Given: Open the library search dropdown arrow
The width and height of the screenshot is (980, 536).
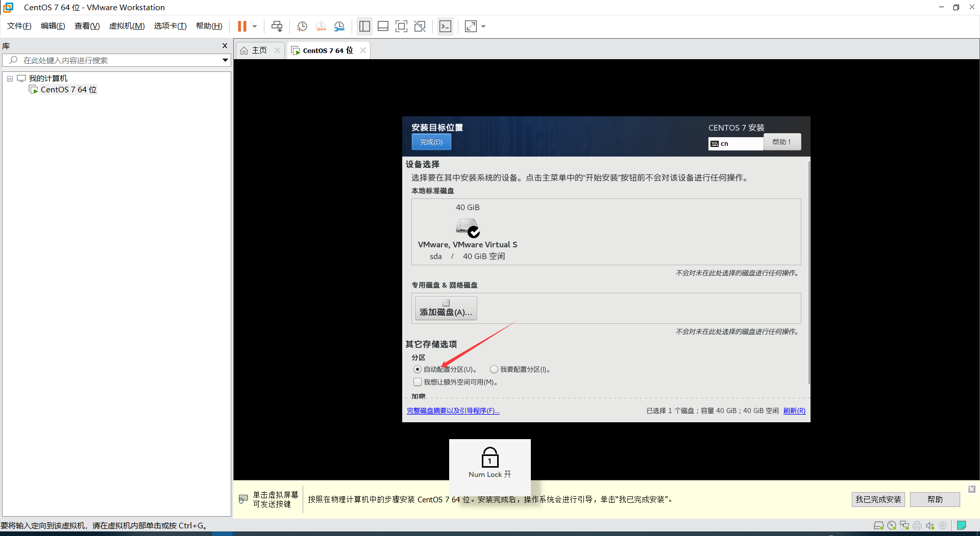Looking at the screenshot, I should click(225, 60).
